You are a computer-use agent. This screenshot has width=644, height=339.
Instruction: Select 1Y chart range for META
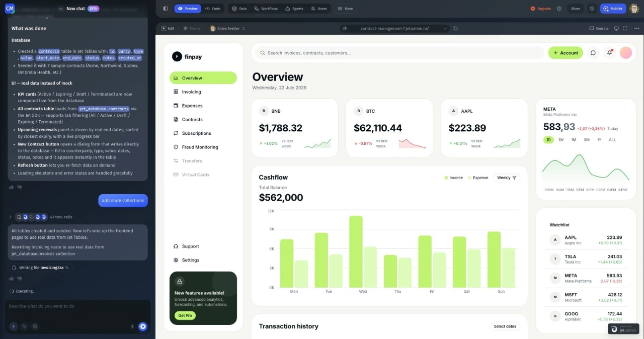click(x=599, y=140)
